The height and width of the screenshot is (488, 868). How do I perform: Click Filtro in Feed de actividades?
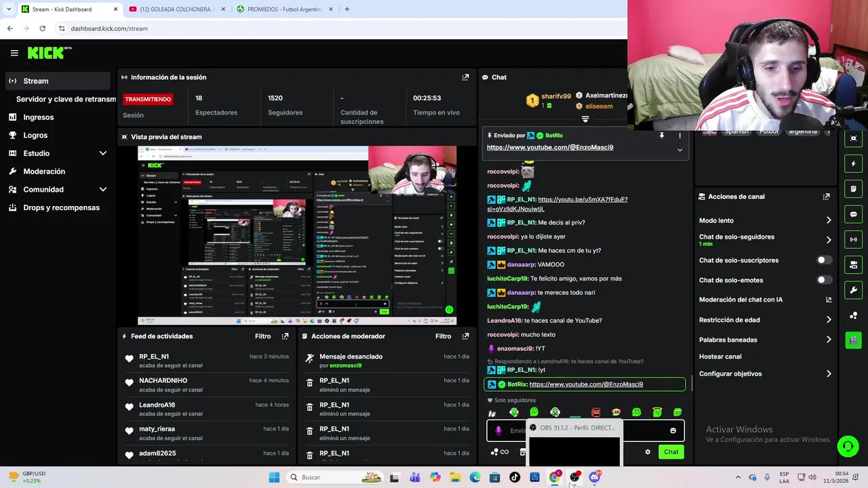(262, 336)
